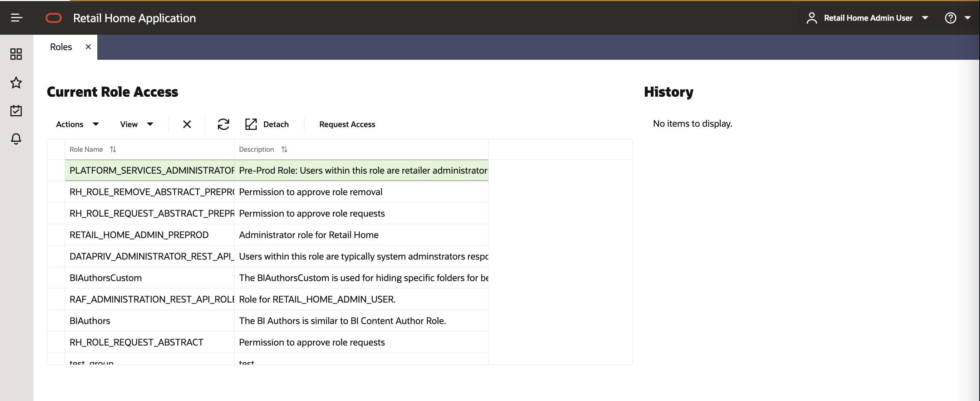Close the Roles tab
This screenshot has height=401, width=980.
point(88,47)
